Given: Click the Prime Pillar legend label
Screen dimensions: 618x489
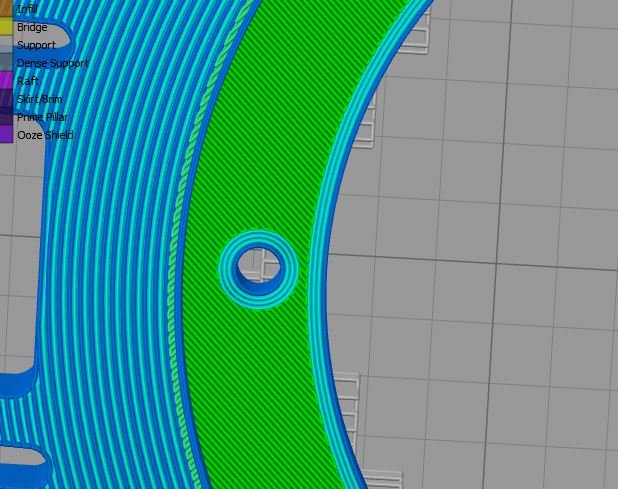Looking at the screenshot, I should [44, 117].
